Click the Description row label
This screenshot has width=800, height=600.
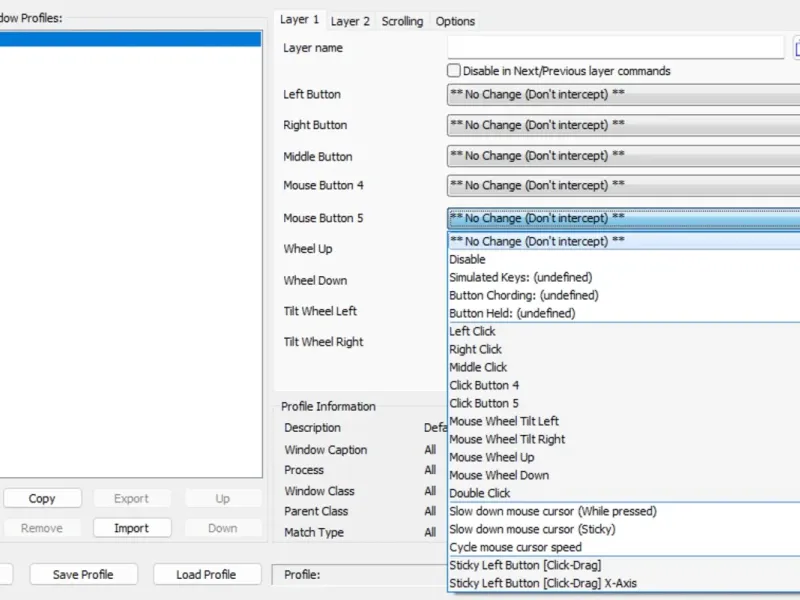pos(312,428)
